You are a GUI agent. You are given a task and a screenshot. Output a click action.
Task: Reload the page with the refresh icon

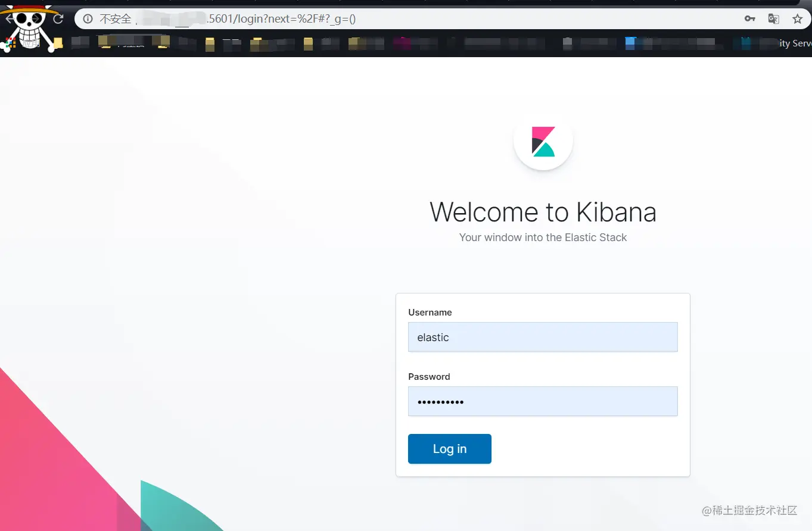point(58,19)
